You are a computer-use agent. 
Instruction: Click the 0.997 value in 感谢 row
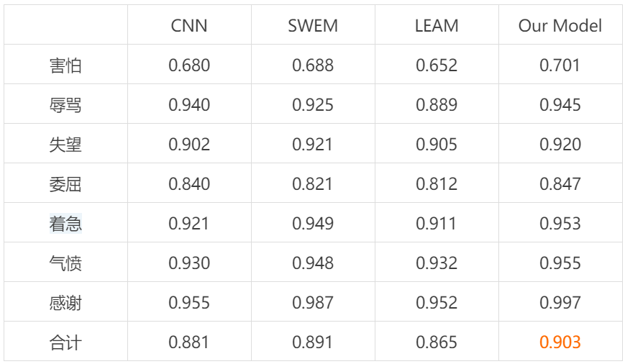(x=560, y=303)
